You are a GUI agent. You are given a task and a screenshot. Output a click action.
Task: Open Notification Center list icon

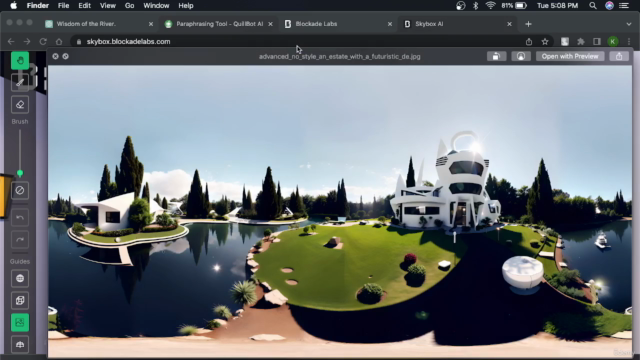coord(624,6)
